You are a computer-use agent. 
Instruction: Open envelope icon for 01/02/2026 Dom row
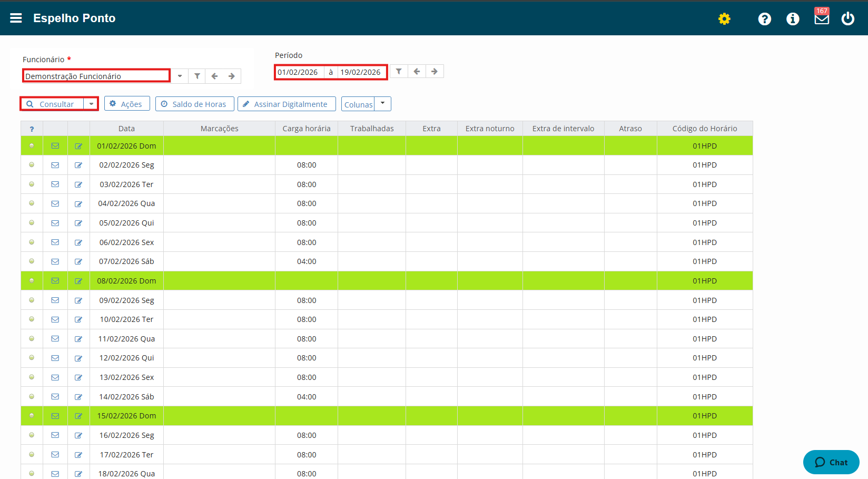click(x=55, y=146)
